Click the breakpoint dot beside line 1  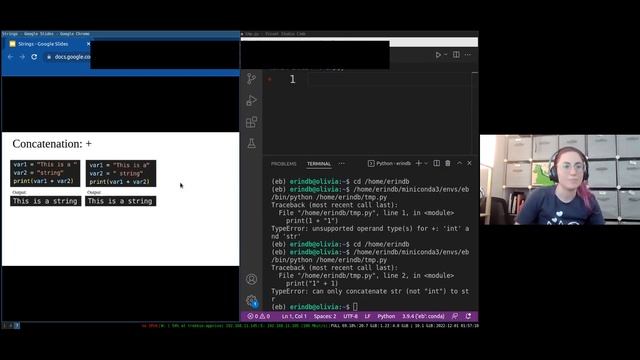(x=269, y=80)
